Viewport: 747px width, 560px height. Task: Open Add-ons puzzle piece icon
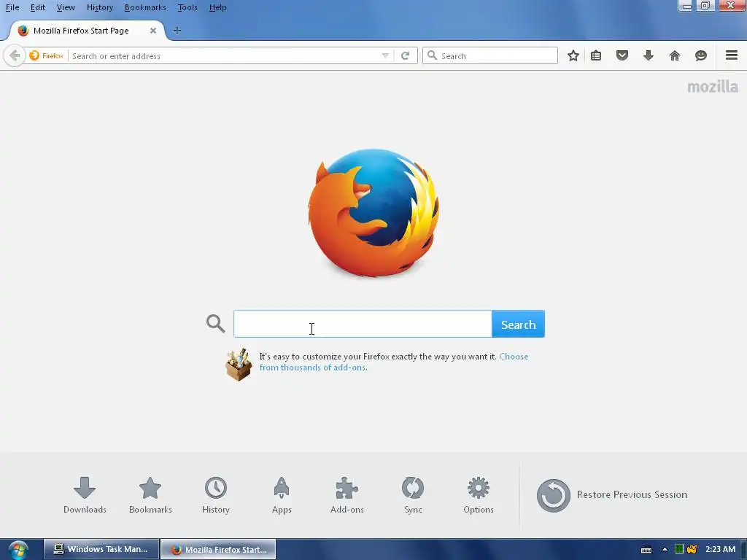[347, 495]
